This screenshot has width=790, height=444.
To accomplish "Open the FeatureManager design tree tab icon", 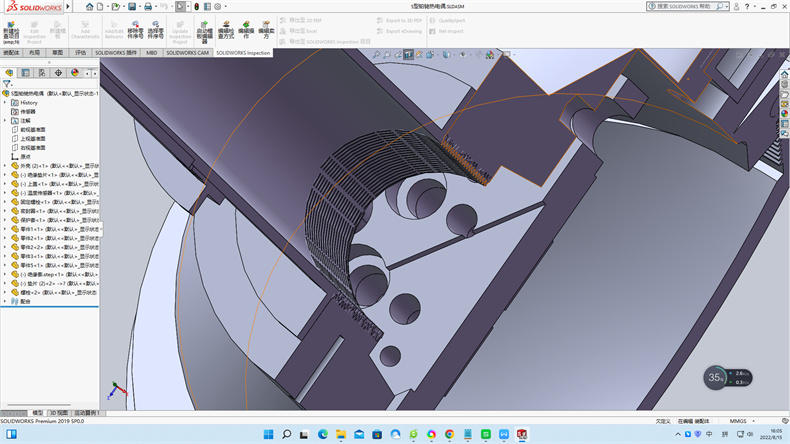I will click(10, 73).
